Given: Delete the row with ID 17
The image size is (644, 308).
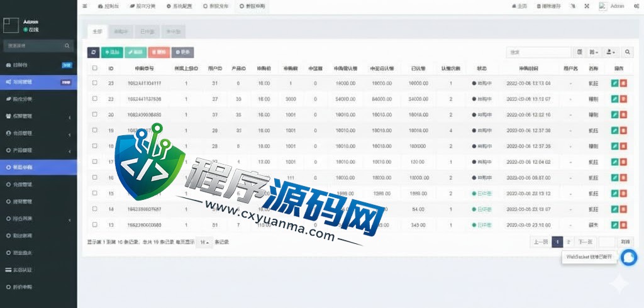Looking at the screenshot, I should pyautogui.click(x=623, y=162).
